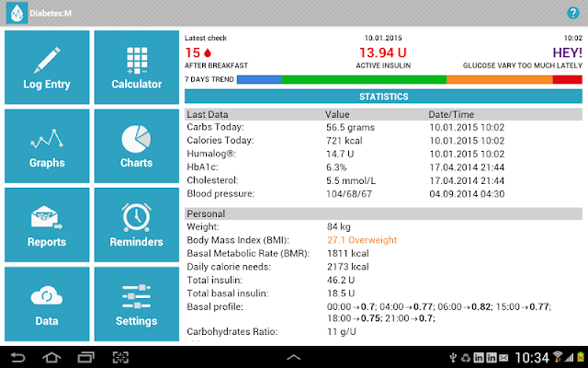Tap the STATISTICS header bar
Image resolution: width=588 pixels, height=368 pixels.
click(x=383, y=97)
